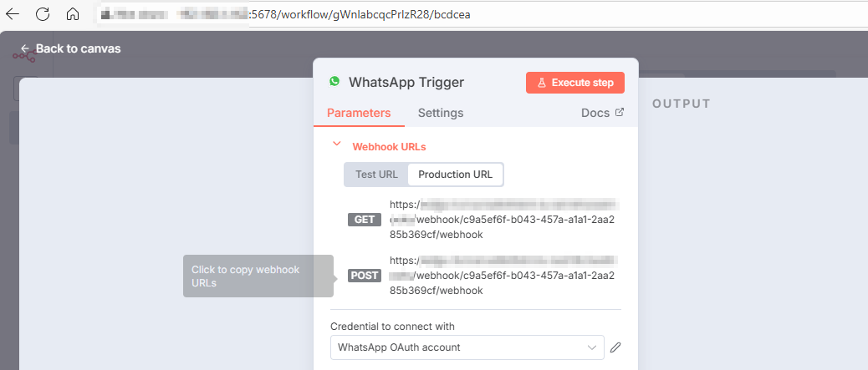Click the n8n logo icon
Screen dimensions: 868x370
pyautogui.click(x=23, y=55)
